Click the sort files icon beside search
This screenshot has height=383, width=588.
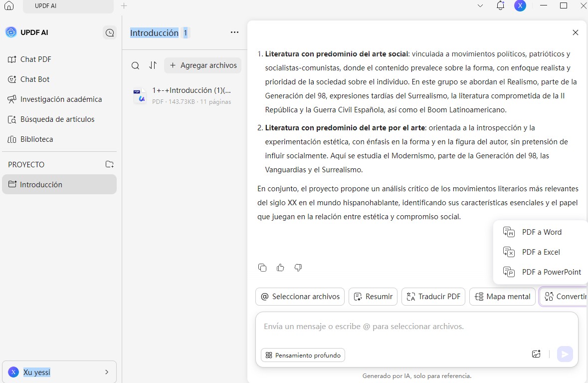click(153, 65)
